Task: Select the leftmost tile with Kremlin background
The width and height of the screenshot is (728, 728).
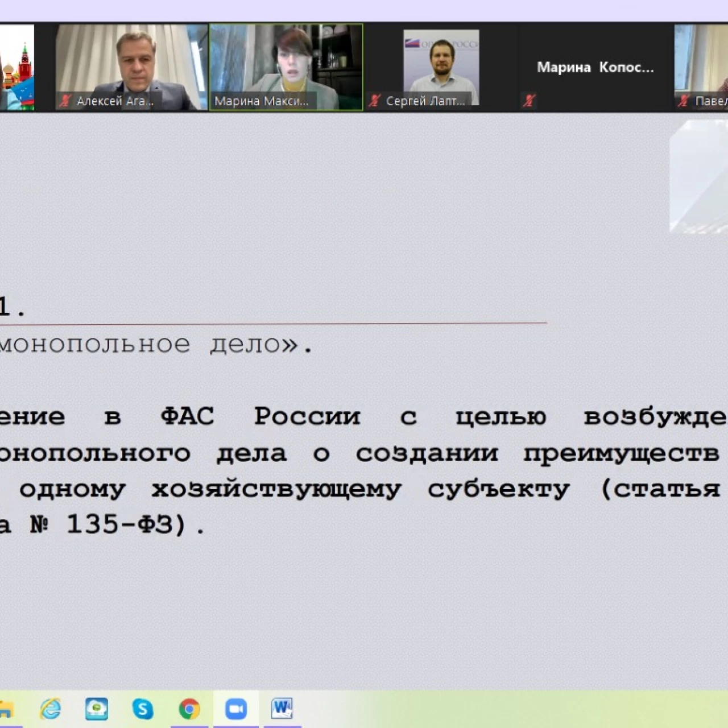Action: click(x=17, y=67)
